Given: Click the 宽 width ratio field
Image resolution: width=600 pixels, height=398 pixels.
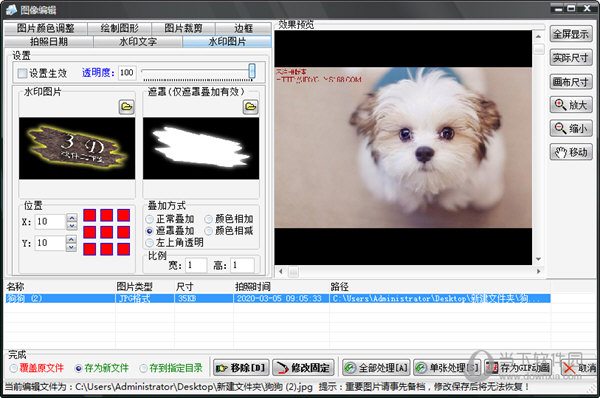Looking at the screenshot, I should [196, 265].
